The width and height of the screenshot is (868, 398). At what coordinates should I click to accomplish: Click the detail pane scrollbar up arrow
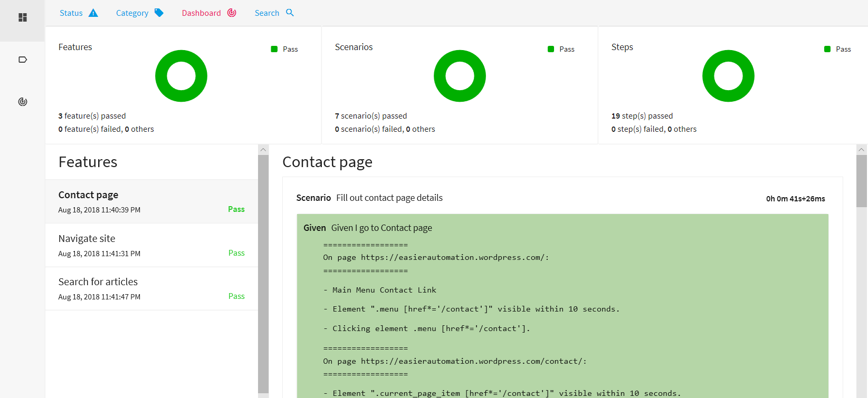(x=862, y=150)
